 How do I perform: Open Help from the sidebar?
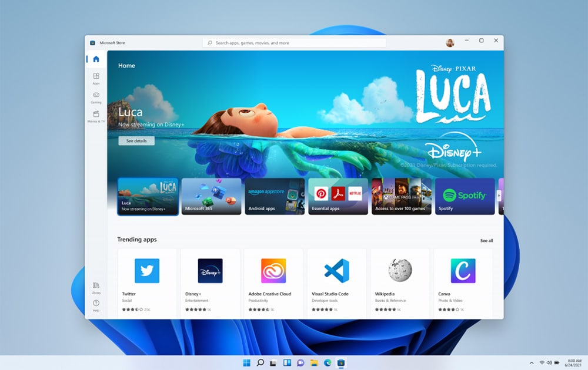tap(96, 304)
